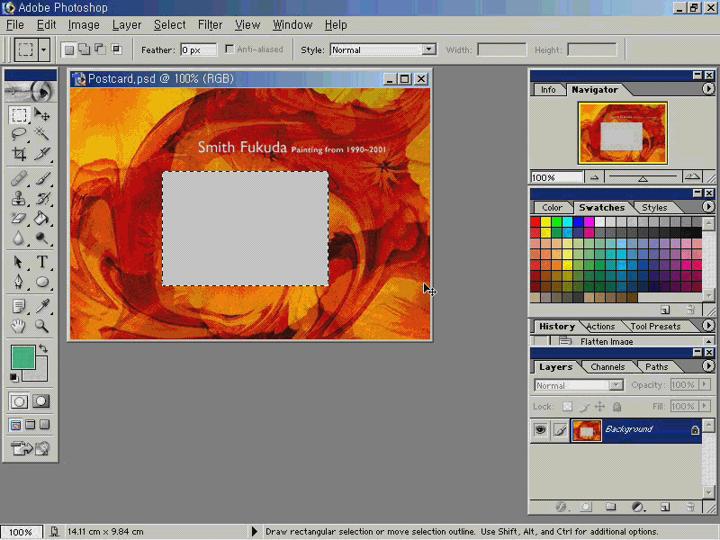Viewport: 720px width, 540px height.
Task: Switch to the Styles tab
Action: pos(654,208)
